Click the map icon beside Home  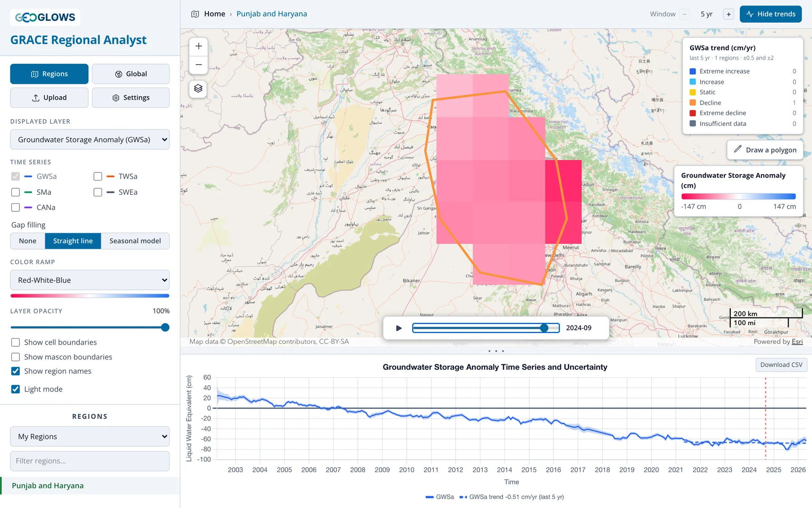[195, 14]
